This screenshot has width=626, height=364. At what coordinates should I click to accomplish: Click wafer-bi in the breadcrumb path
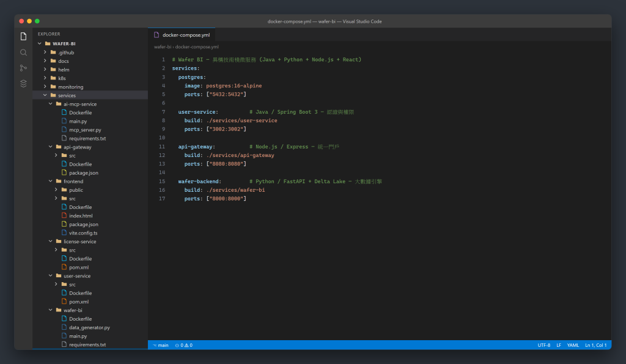coord(163,47)
